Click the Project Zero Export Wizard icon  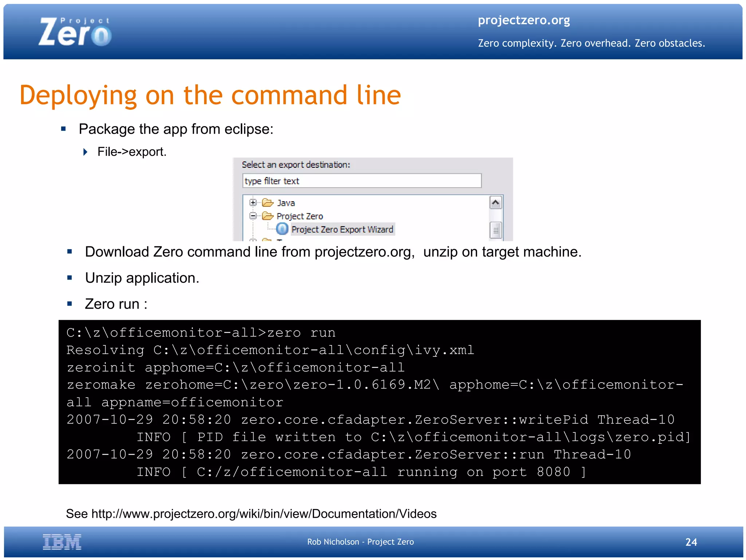coord(282,229)
